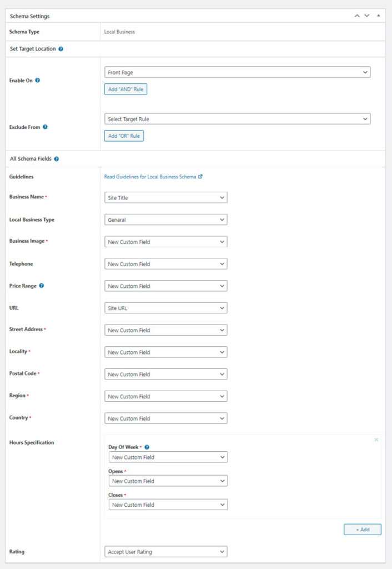Open the URL Site URL dropdown
Screen dimensions: 392x569
coord(165,308)
